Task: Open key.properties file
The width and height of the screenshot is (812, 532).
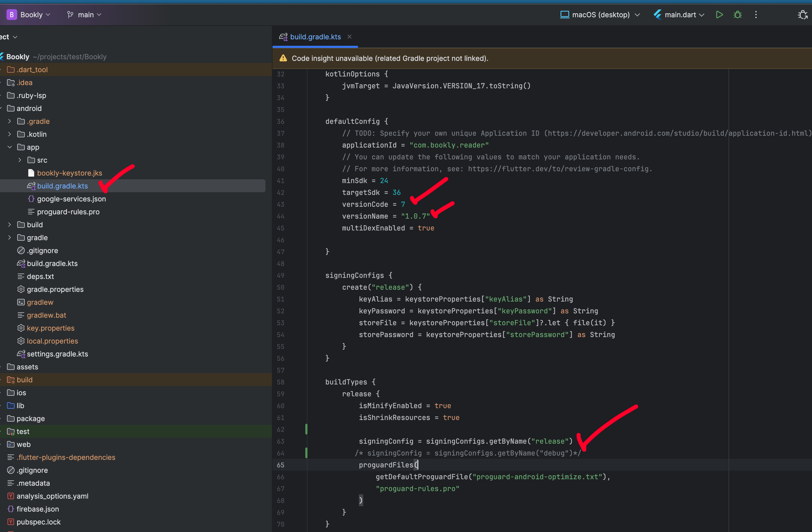Action: [51, 328]
